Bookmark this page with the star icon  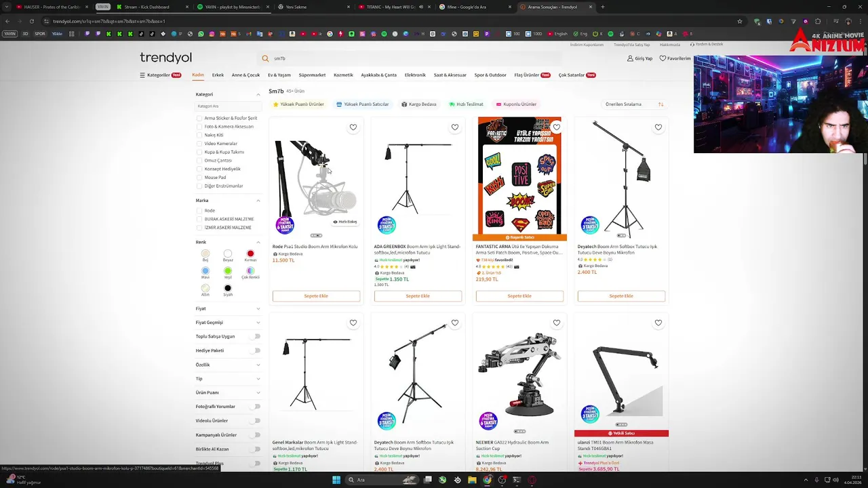739,21
